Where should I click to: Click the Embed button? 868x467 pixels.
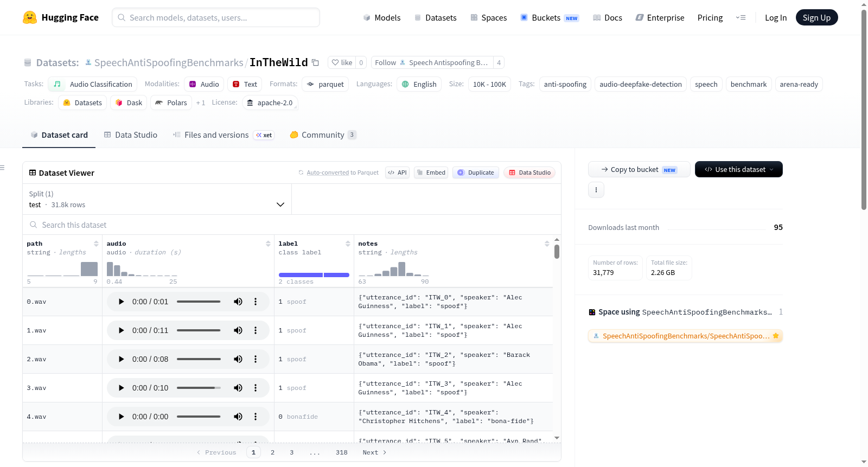tap(431, 172)
